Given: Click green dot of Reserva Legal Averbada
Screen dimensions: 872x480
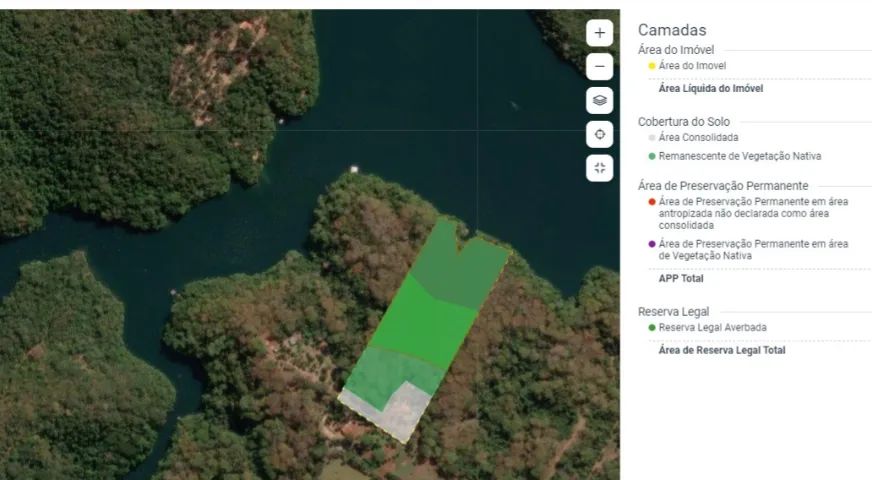Looking at the screenshot, I should pyautogui.click(x=652, y=328).
